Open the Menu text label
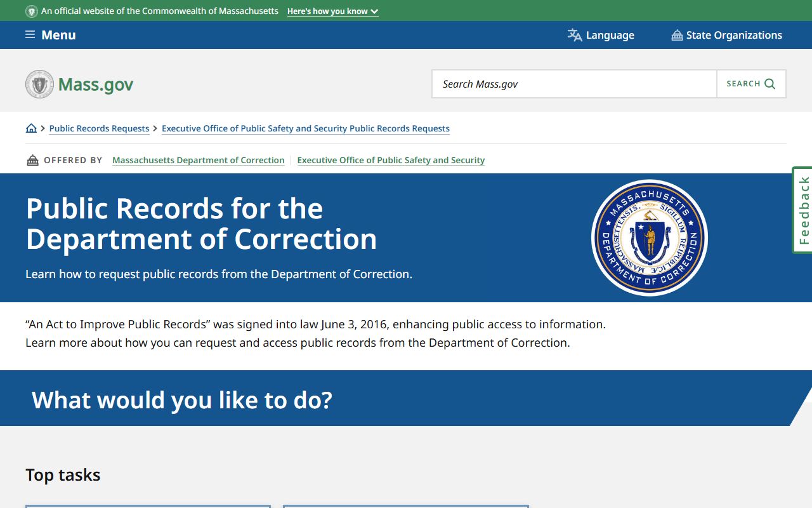 (x=58, y=35)
